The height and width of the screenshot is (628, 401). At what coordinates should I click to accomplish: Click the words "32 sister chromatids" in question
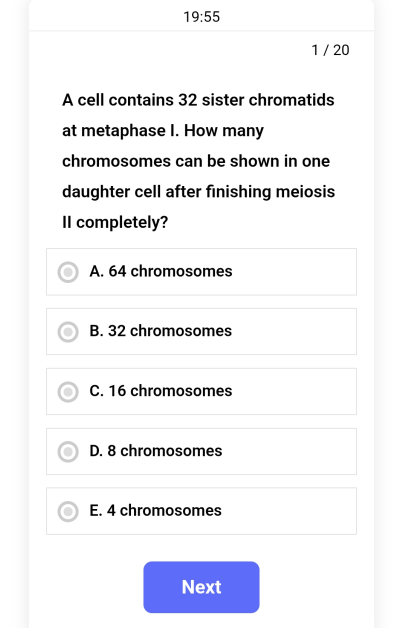pos(256,100)
